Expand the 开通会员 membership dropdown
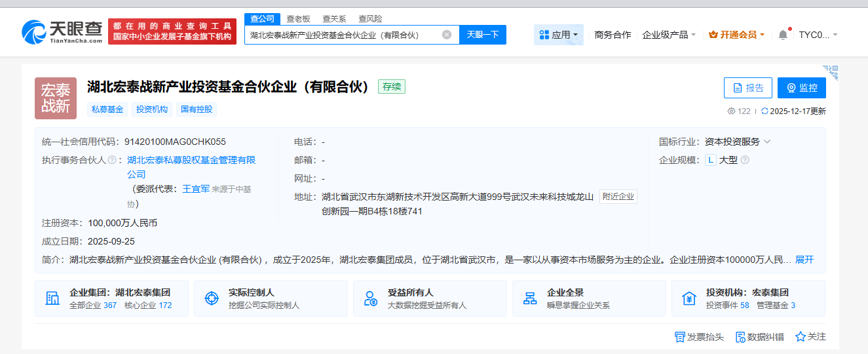The image size is (868, 354). pos(737,35)
